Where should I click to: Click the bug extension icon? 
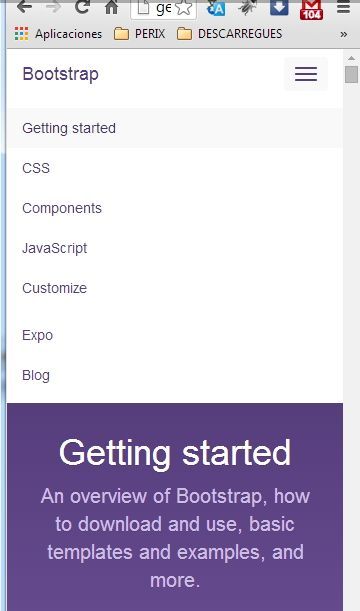click(247, 8)
